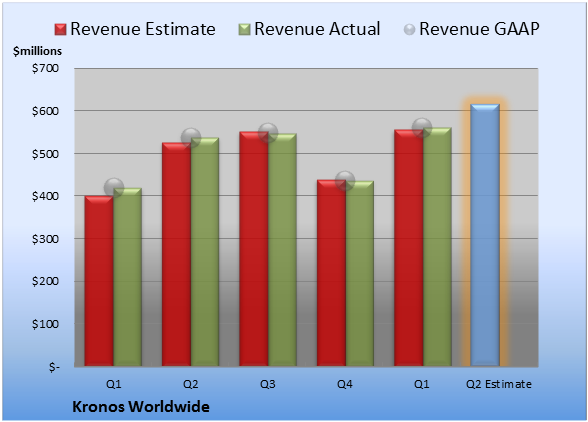588x422 pixels.
Task: Select the green Q2 revenue actual bar
Action: coord(205,252)
